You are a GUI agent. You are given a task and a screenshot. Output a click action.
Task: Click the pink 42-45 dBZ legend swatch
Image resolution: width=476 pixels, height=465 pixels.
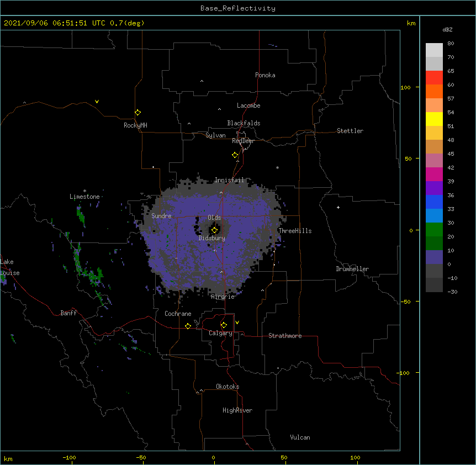434,160
